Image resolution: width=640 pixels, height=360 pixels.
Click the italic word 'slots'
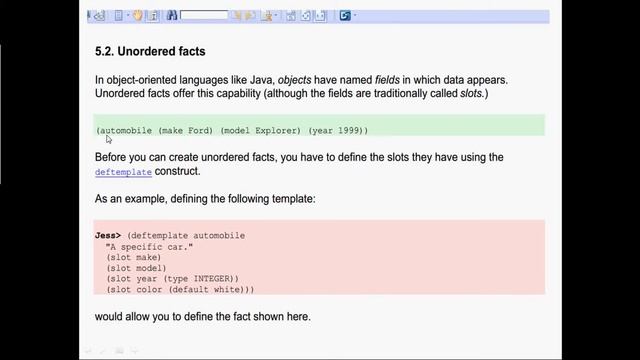click(x=471, y=93)
